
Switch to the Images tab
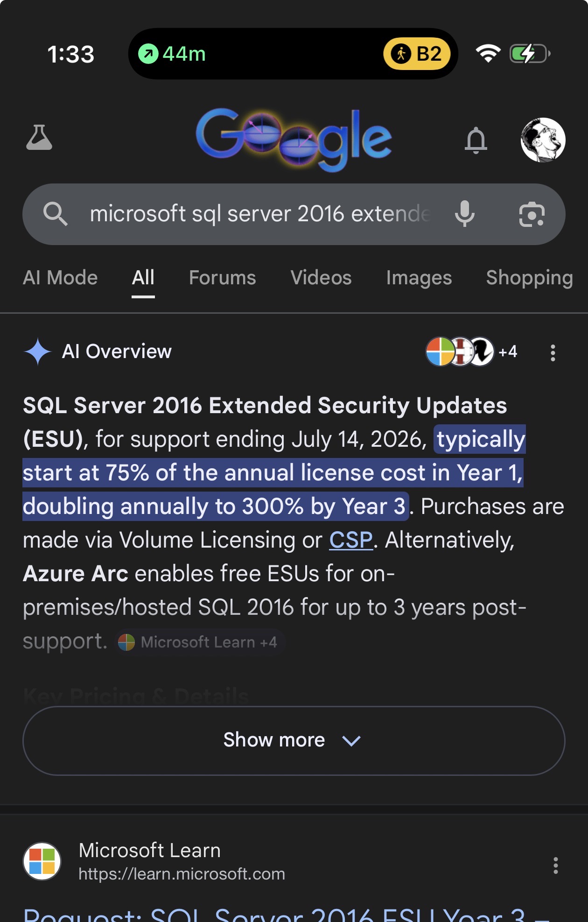[419, 278]
